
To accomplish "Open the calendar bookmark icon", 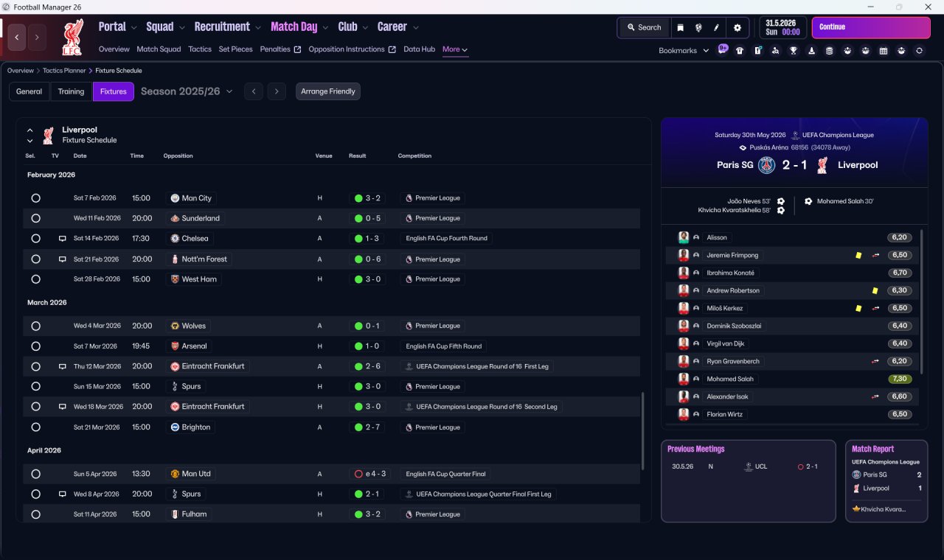I will click(884, 51).
